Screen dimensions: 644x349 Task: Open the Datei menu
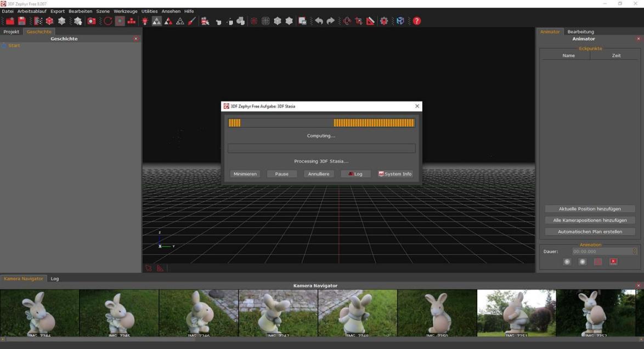7,11
